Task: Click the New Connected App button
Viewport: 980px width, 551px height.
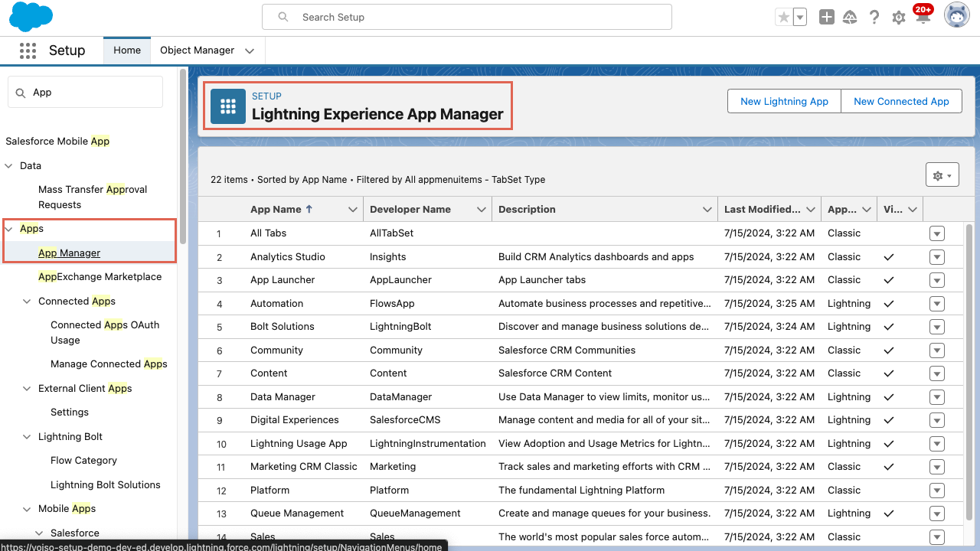Action: point(901,101)
